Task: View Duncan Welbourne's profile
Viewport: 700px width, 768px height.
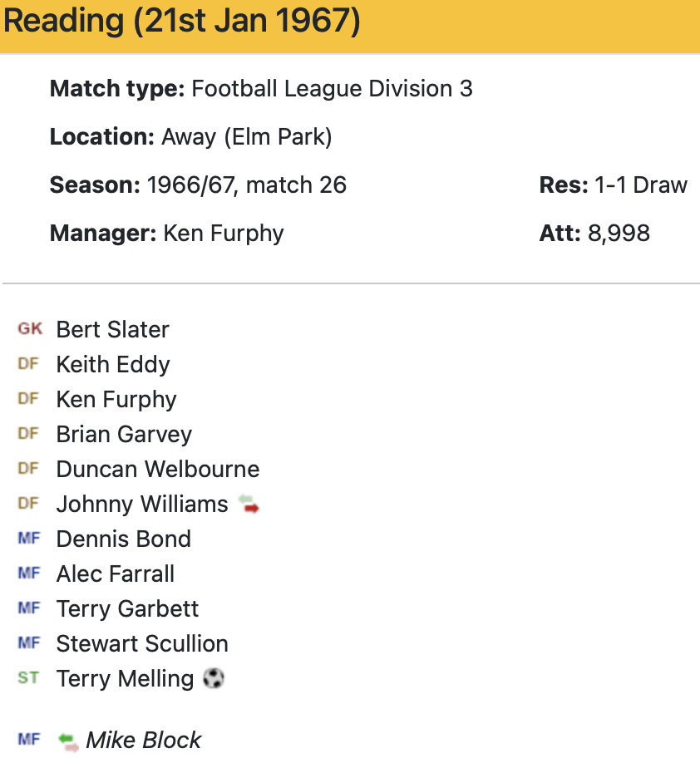Action: coord(158,469)
